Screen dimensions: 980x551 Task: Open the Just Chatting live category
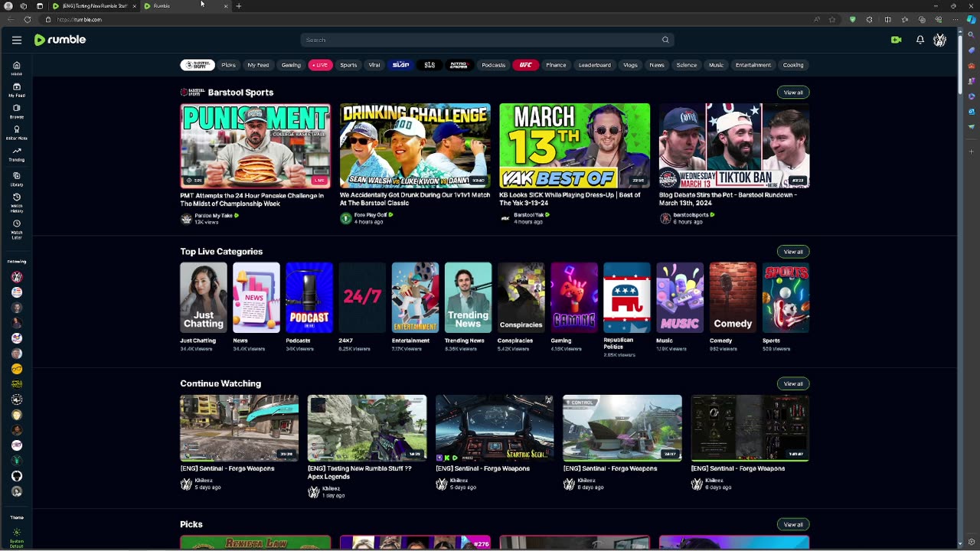[204, 298]
